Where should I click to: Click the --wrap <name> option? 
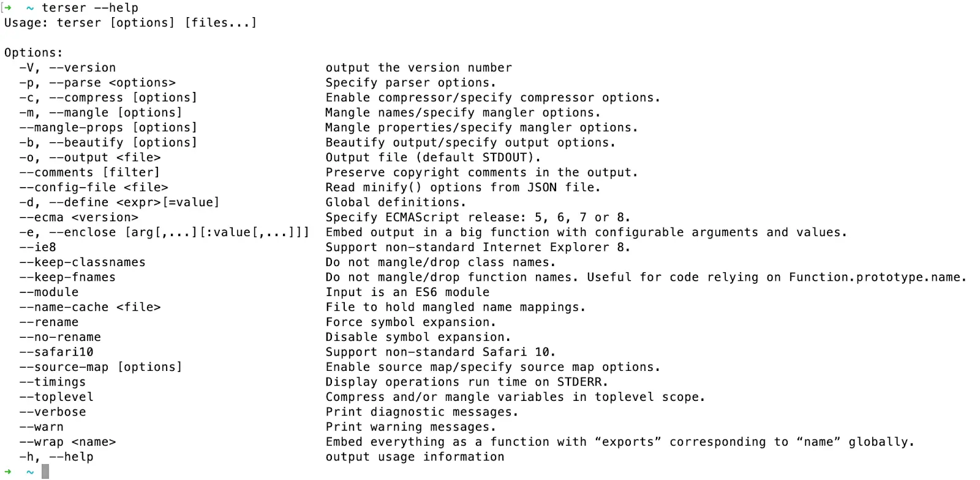point(67,442)
